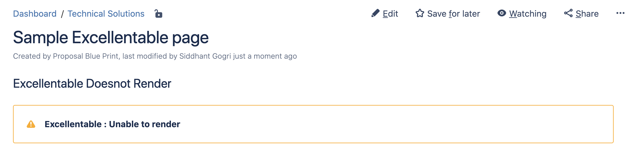Click the Sample Excellentable page title
644x163 pixels.
point(111,38)
